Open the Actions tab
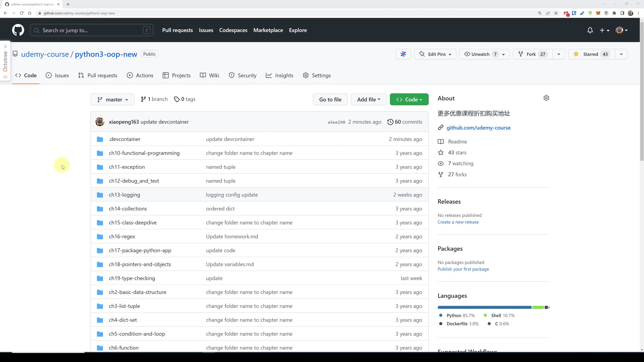 tap(140, 75)
